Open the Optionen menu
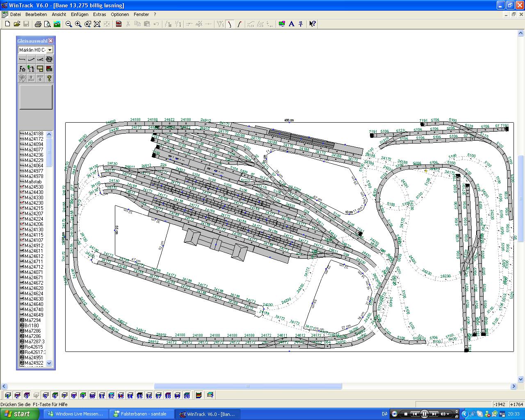The width and height of the screenshot is (525, 420). 120,14
